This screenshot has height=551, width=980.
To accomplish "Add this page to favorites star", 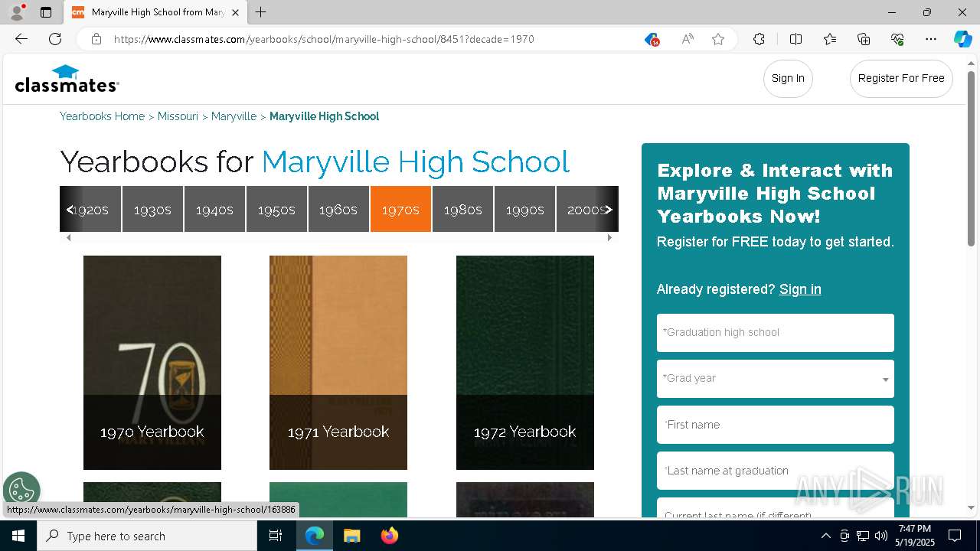I will tap(718, 39).
